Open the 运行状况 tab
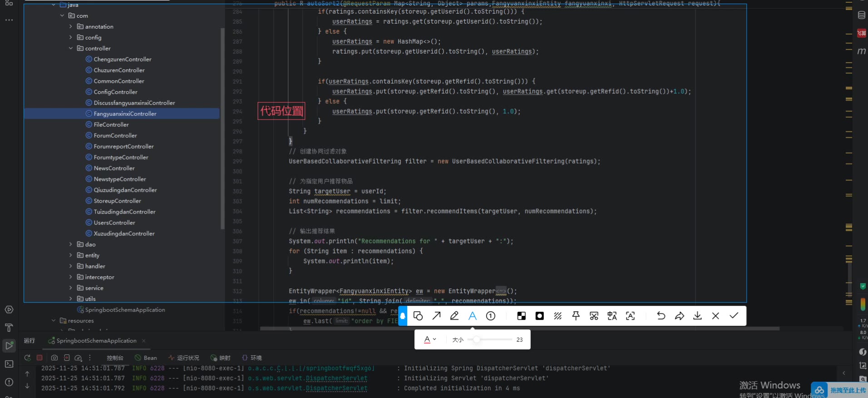This screenshot has height=398, width=868. (184, 358)
